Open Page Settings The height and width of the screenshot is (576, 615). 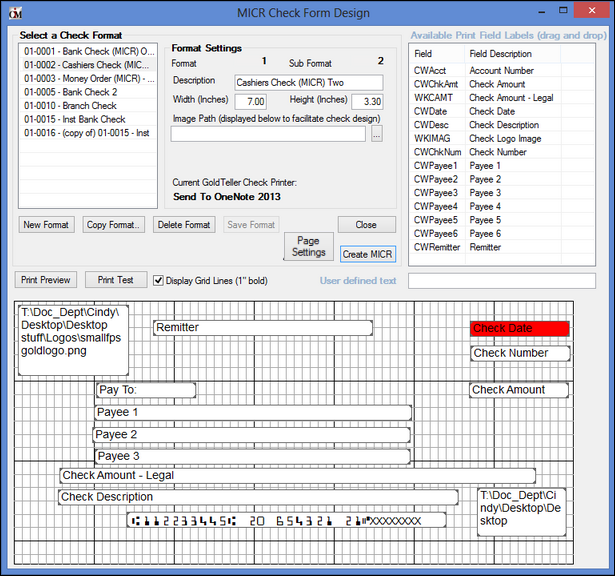coord(309,246)
